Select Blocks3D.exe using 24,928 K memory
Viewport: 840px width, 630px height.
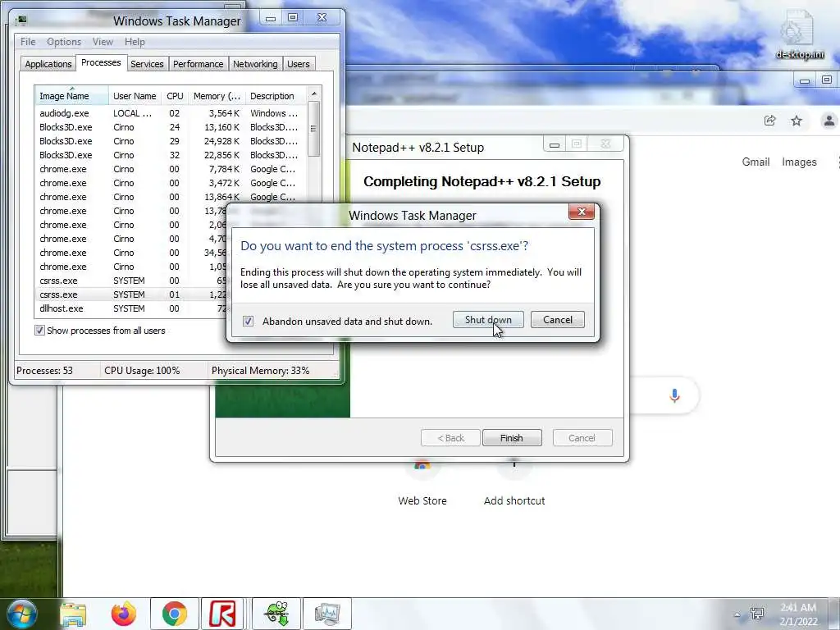tap(171, 141)
